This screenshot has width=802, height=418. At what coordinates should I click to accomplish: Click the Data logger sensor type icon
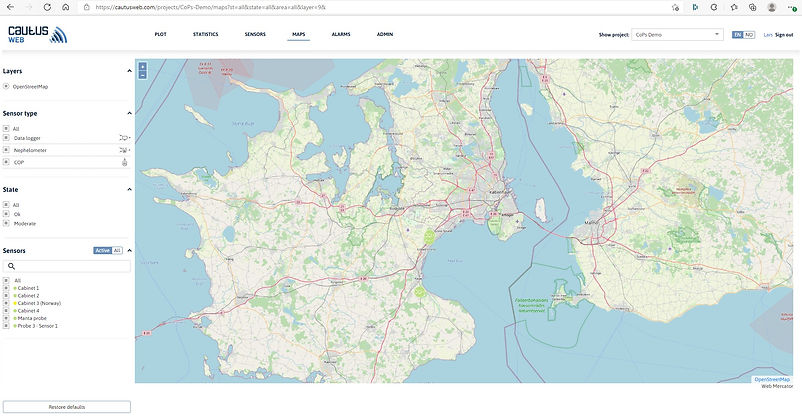point(124,138)
